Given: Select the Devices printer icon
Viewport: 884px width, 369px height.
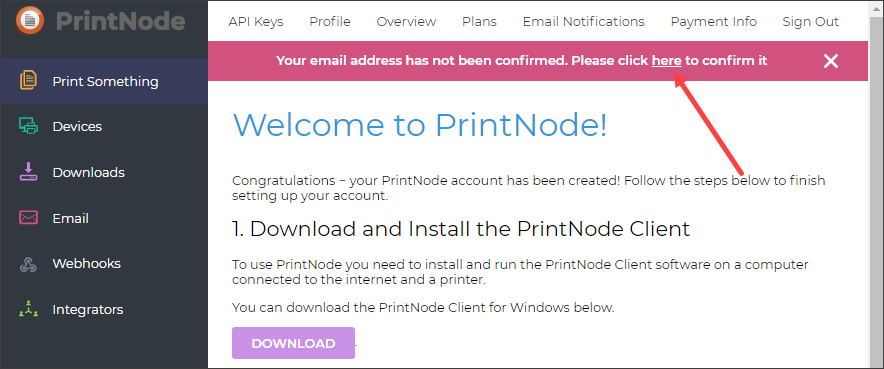Looking at the screenshot, I should pyautogui.click(x=28, y=126).
